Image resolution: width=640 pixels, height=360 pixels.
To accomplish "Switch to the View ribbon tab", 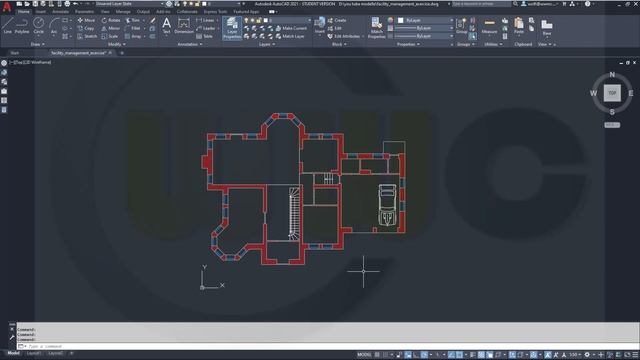I will pyautogui.click(x=105, y=12).
